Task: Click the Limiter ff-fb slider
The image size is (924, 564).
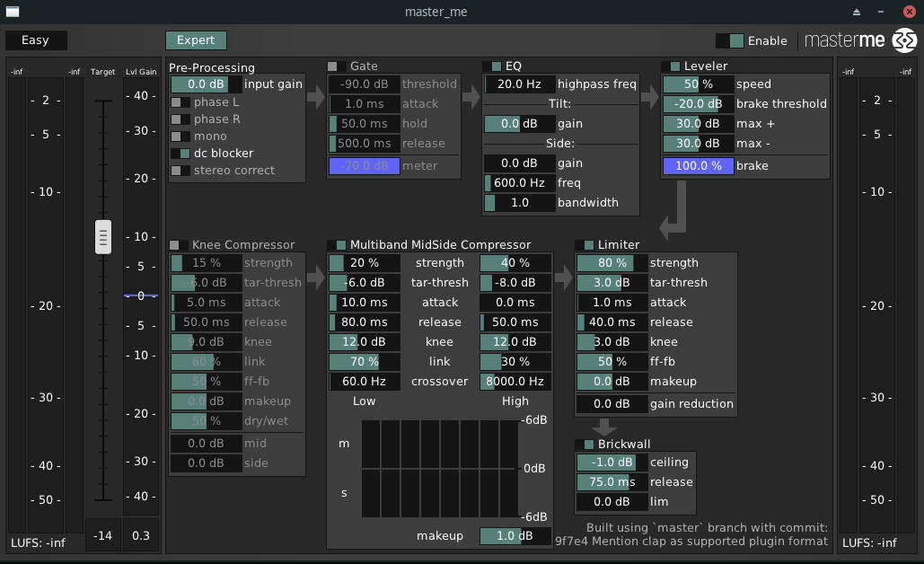Action: tap(612, 361)
